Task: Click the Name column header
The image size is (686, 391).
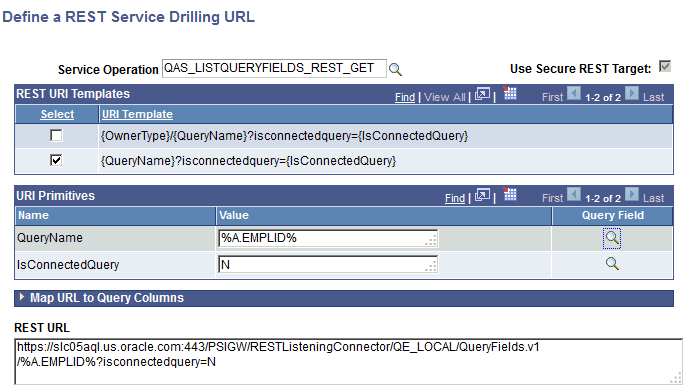Action: tap(116, 215)
